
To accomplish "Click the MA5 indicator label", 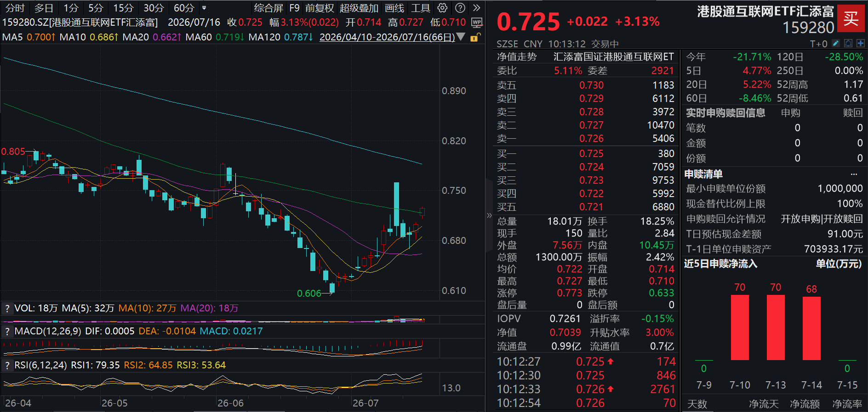I will click(x=12, y=37).
